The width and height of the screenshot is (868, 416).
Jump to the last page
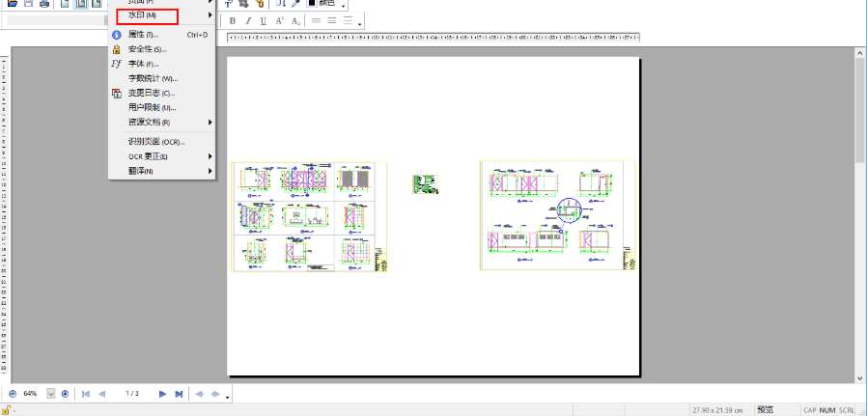point(179,394)
